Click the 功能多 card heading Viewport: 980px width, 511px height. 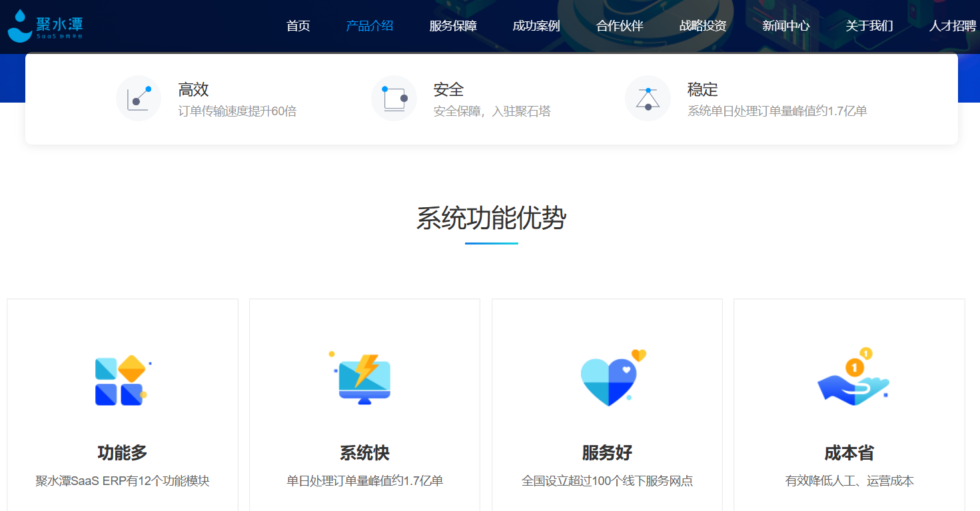[122, 453]
